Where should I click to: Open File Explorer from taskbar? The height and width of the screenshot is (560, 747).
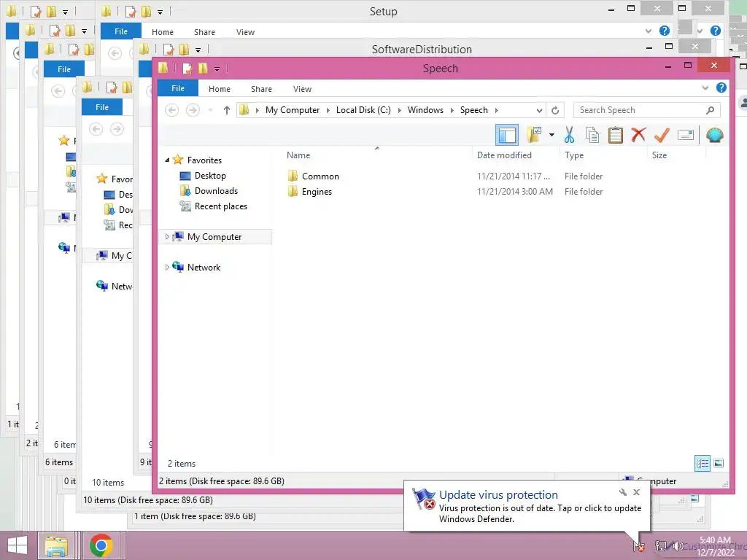pyautogui.click(x=56, y=545)
